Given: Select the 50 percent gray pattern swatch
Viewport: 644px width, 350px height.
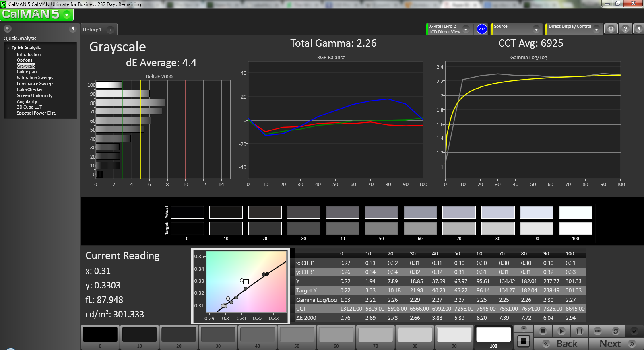Looking at the screenshot, I should pos(297,337).
